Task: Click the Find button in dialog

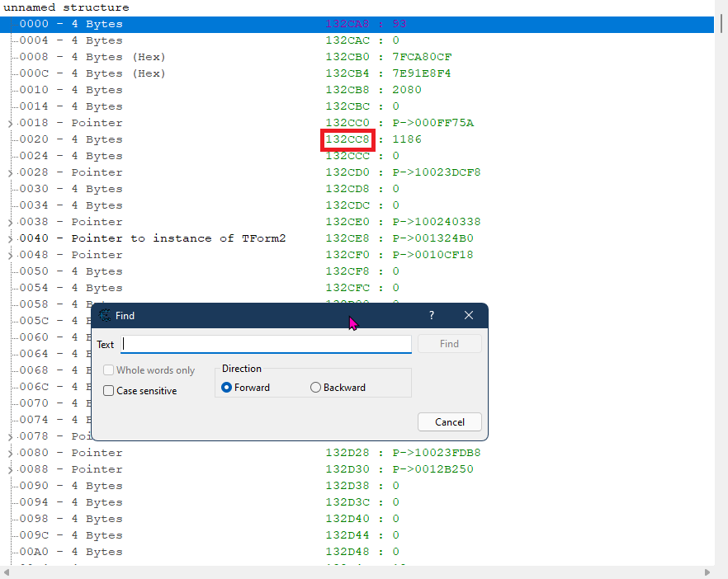Action: point(449,344)
